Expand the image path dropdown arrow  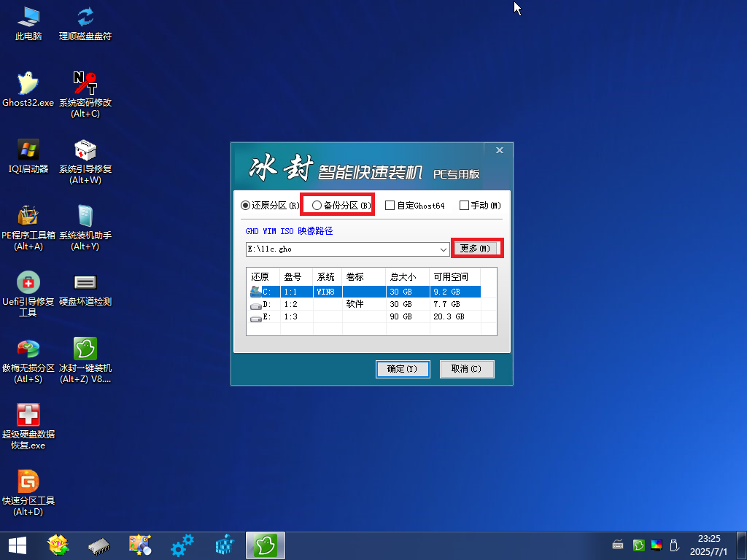click(x=443, y=249)
